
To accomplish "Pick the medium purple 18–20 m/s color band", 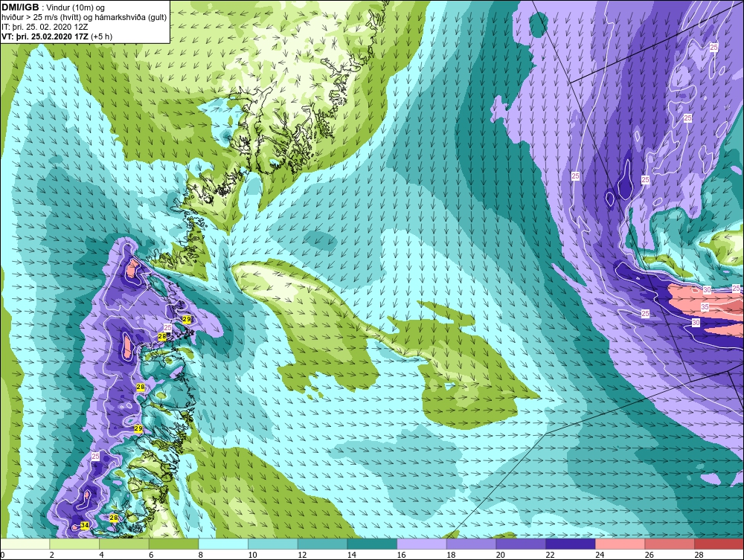I will [x=471, y=544].
